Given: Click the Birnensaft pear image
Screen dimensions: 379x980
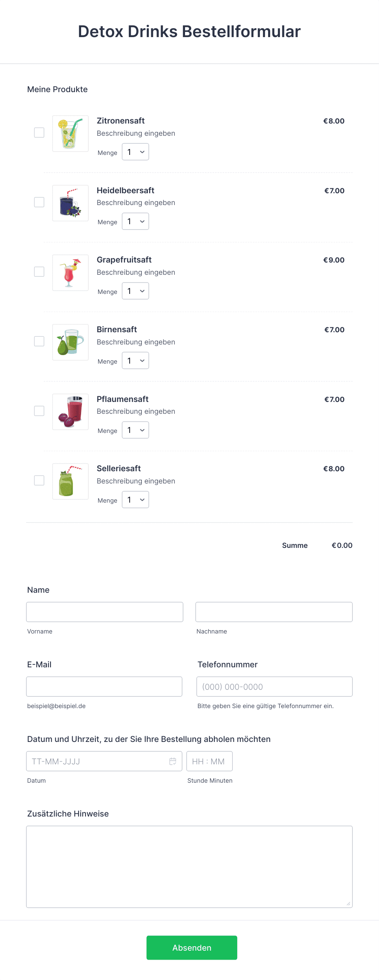Looking at the screenshot, I should (71, 342).
